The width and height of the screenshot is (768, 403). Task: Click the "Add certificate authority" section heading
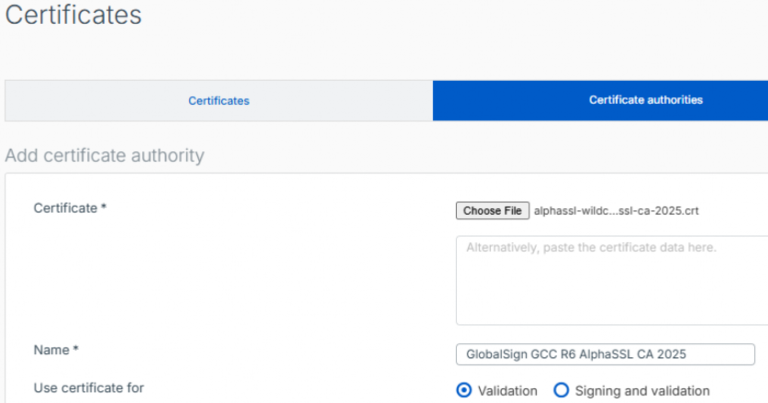click(104, 156)
